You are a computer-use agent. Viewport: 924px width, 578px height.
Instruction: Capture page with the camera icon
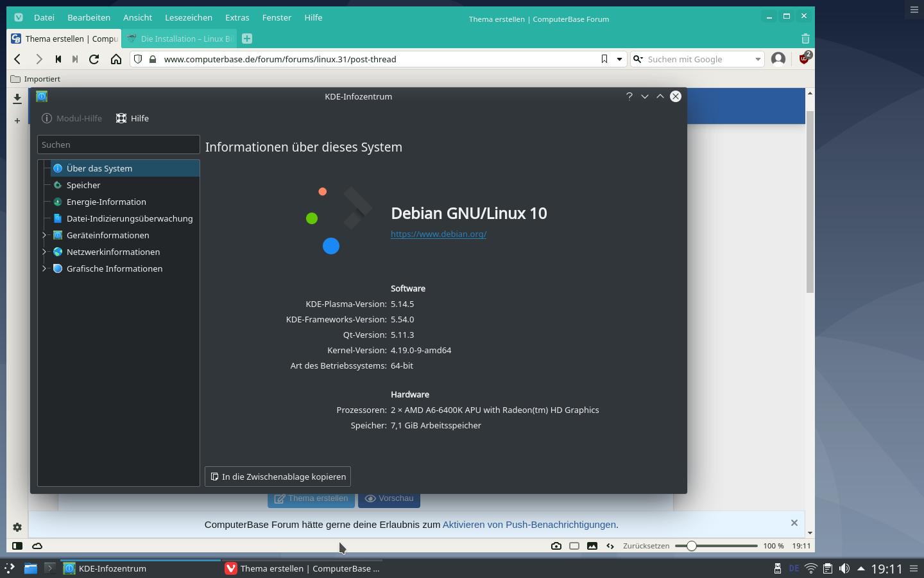556,546
